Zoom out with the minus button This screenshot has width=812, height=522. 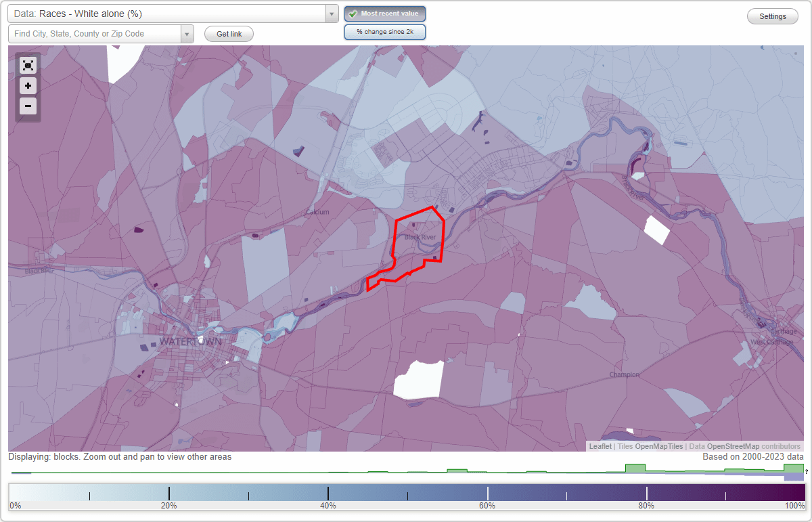[28, 106]
